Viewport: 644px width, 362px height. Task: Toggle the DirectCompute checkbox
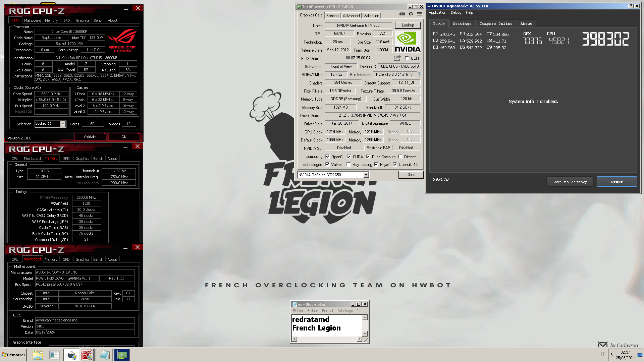[368, 157]
